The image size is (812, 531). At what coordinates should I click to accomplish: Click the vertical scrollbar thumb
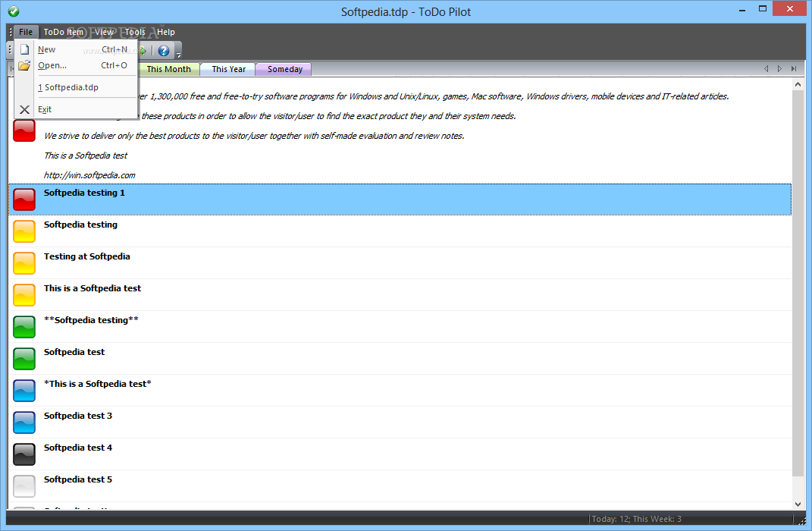(798, 283)
